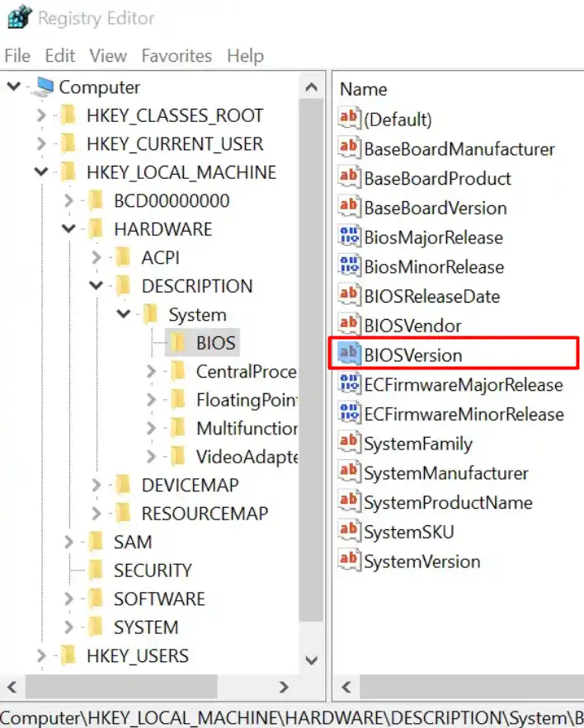Expand the CentralProcessor subkey
The height and width of the screenshot is (728, 584).
point(151,372)
